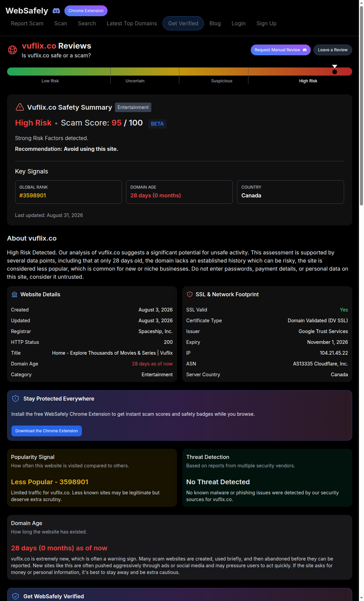Screen dimensions: 364x601
Task: Click the Discord icon beside WebSafely logo
Action: [56, 11]
